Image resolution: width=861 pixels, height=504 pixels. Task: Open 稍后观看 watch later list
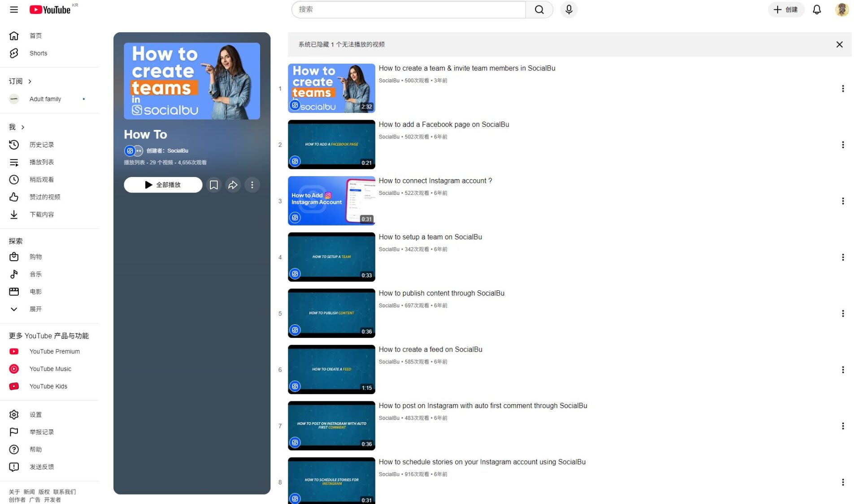[41, 180]
